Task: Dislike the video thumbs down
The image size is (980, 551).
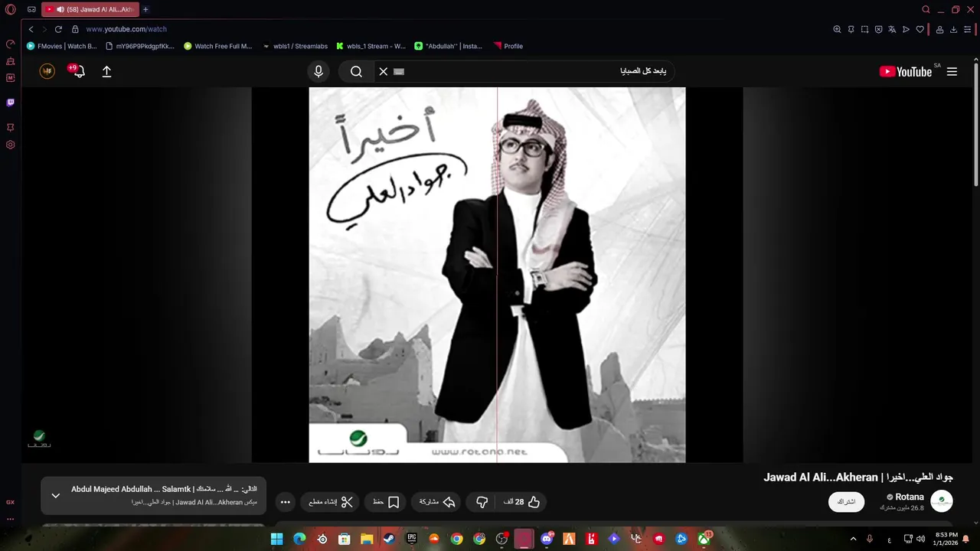Action: pos(482,502)
